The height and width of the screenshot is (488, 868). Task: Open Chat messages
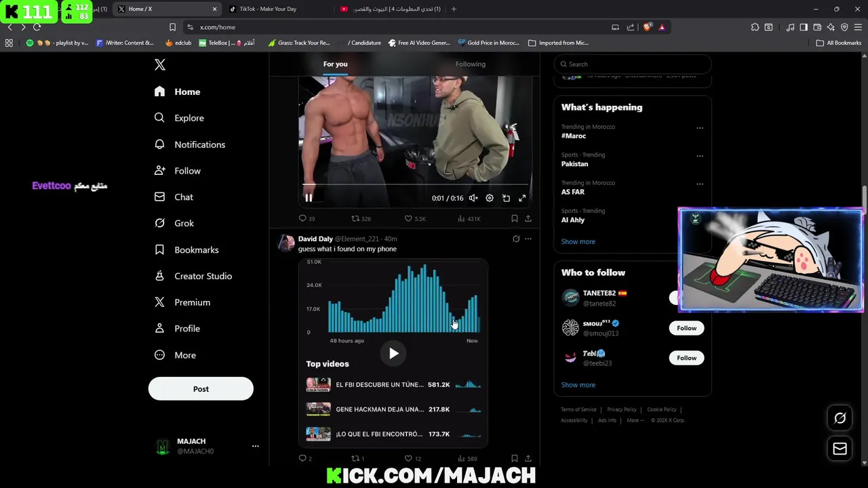coord(174,197)
